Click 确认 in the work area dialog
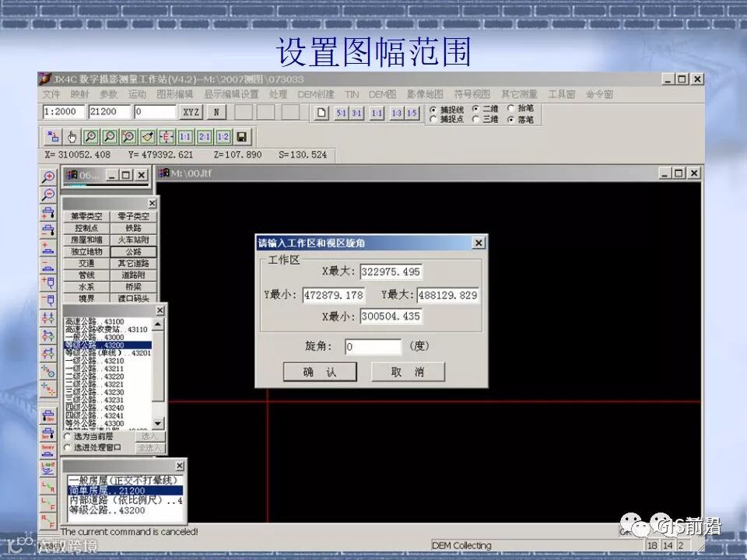 [x=320, y=372]
